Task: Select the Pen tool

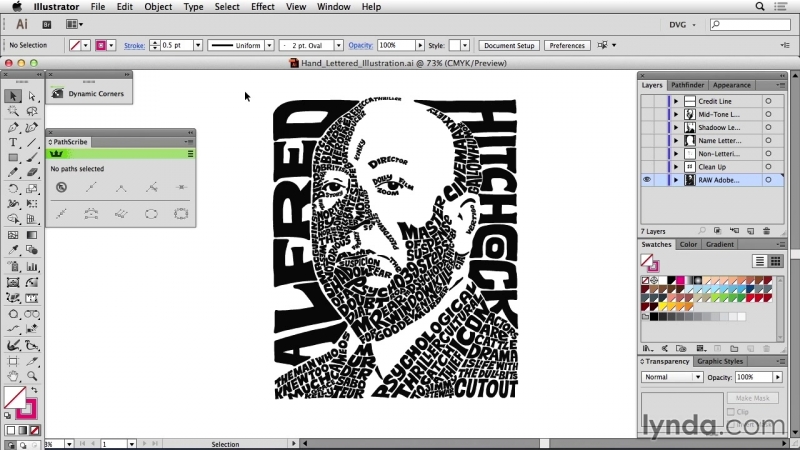Action: pyautogui.click(x=13, y=127)
